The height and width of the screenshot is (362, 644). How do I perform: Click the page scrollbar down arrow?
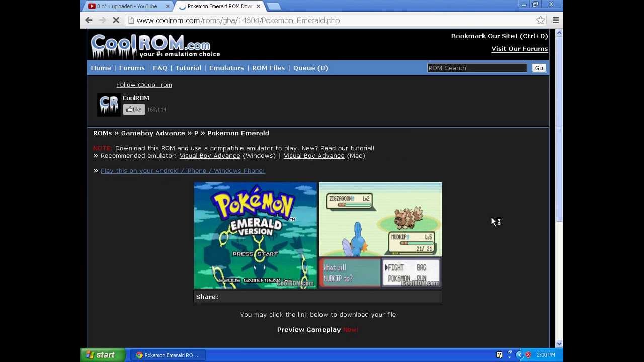coord(559,343)
